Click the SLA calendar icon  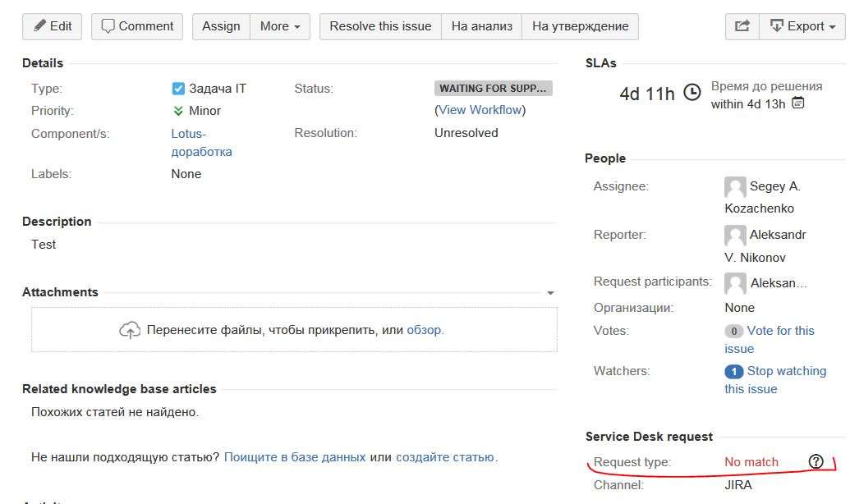click(798, 103)
